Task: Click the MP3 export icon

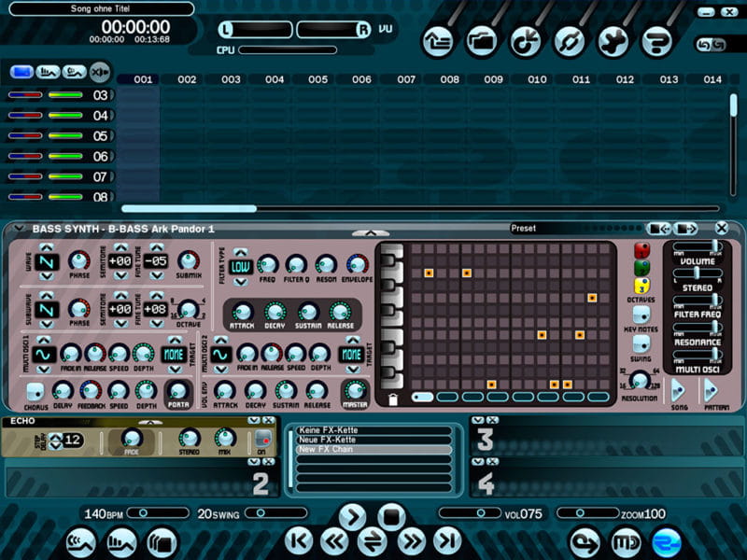Action: (x=626, y=542)
